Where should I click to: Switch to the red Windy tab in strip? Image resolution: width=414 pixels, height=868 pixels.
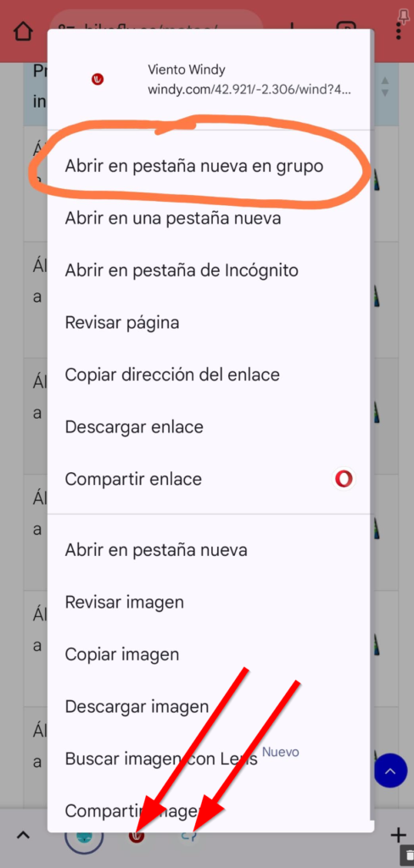137,837
